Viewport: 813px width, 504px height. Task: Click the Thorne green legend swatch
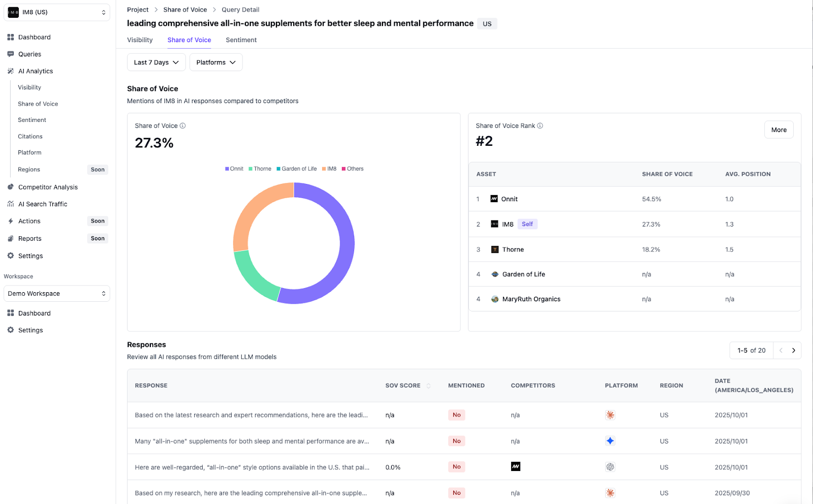pyautogui.click(x=250, y=168)
